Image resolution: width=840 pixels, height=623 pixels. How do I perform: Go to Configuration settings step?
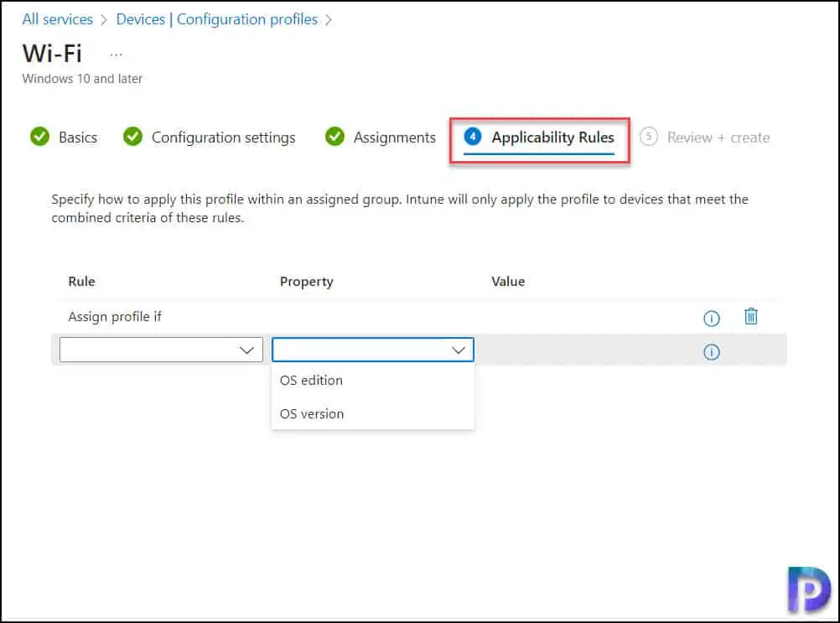point(209,138)
